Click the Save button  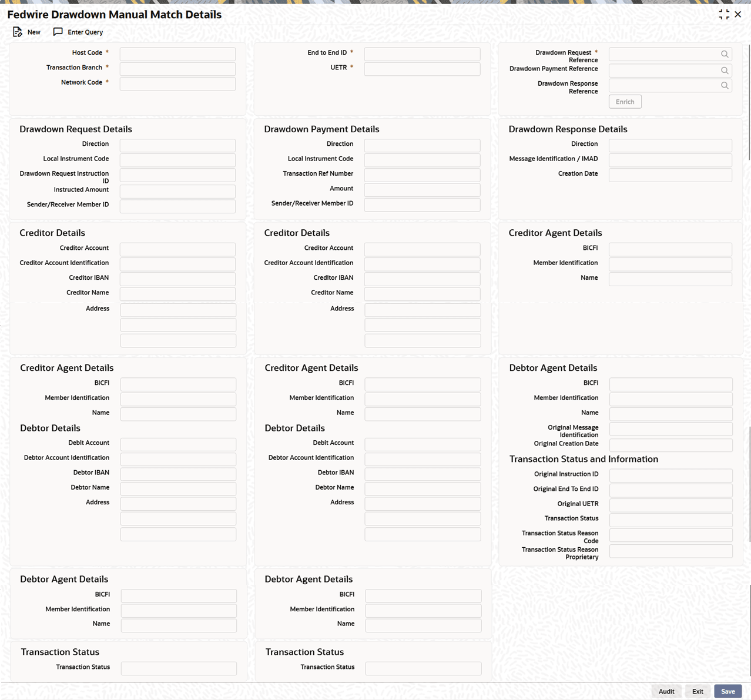728,691
